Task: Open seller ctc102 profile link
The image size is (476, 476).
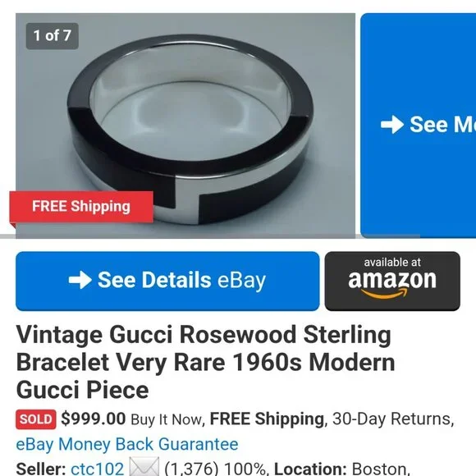Action: click(x=97, y=468)
